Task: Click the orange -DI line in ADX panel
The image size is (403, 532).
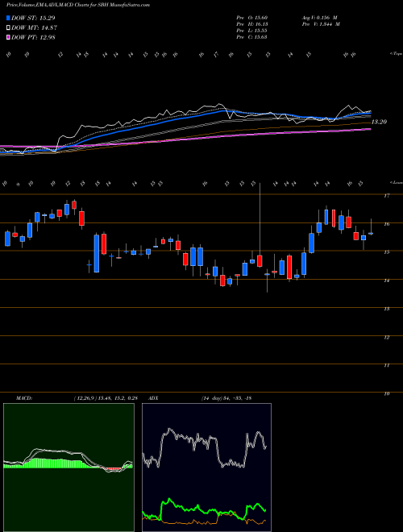Action: point(204,522)
